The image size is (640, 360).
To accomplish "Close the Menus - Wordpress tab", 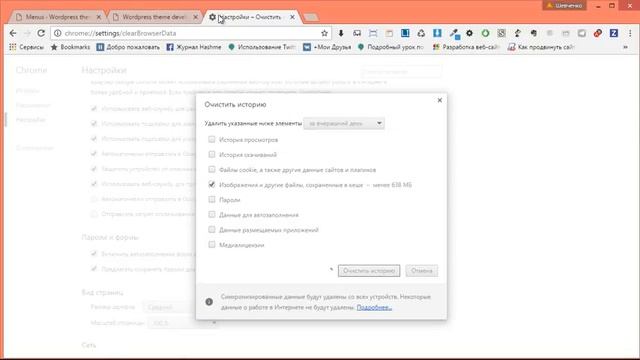I will [98, 17].
